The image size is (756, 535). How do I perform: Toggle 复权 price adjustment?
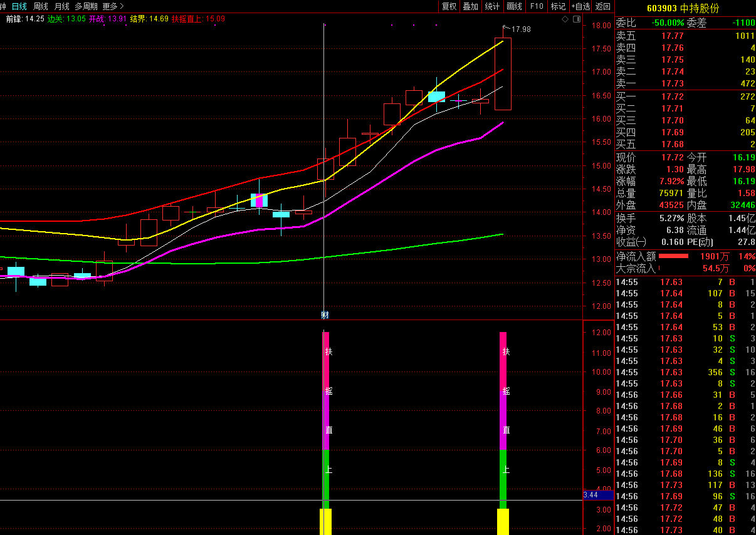(x=449, y=6)
